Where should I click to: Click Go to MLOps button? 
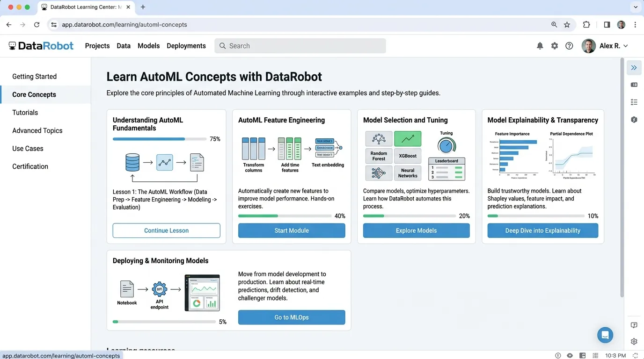pos(292,317)
